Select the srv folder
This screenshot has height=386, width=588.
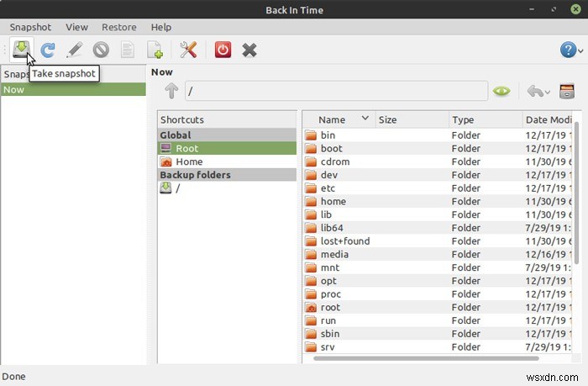[438, 347]
